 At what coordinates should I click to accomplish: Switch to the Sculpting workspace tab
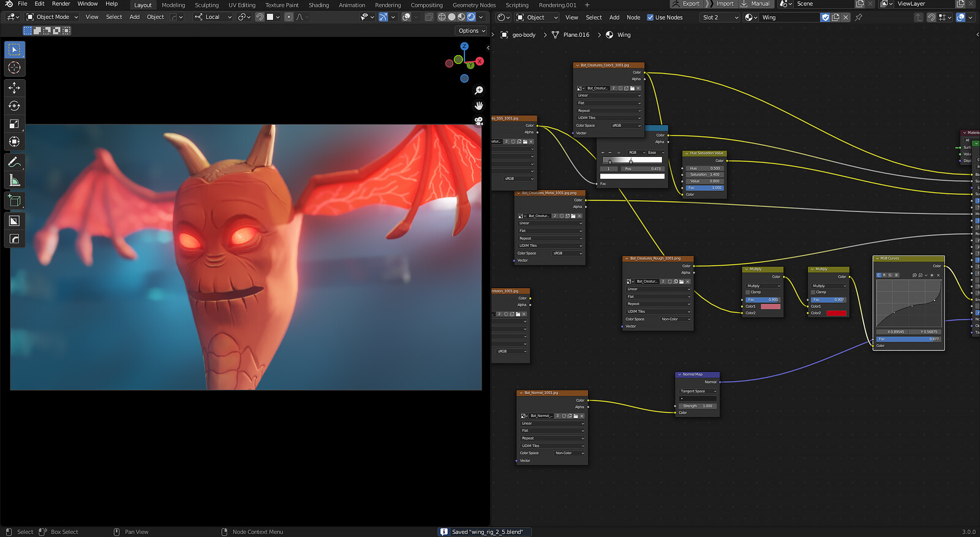(x=206, y=5)
